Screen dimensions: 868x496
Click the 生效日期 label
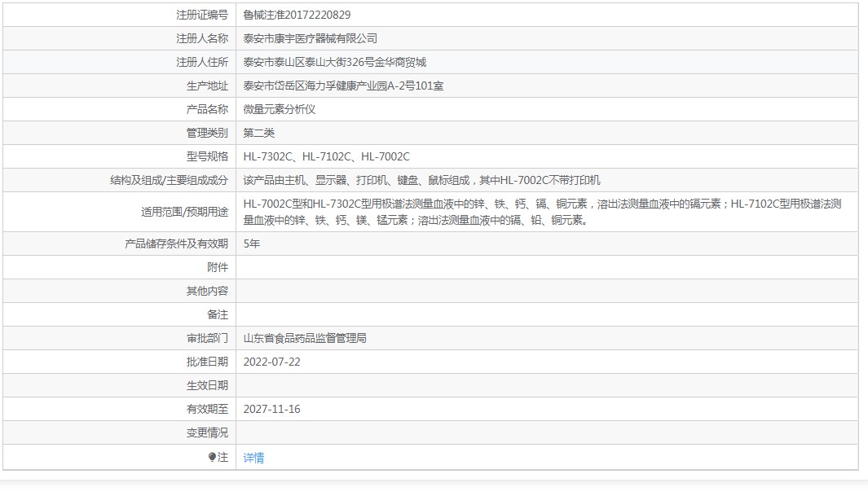coord(207,385)
